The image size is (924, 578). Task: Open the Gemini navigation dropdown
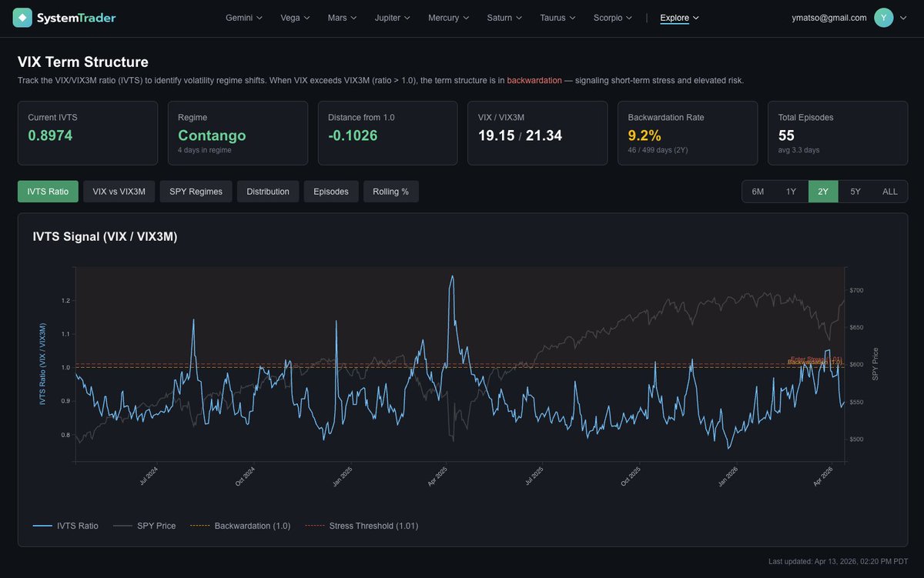click(243, 17)
